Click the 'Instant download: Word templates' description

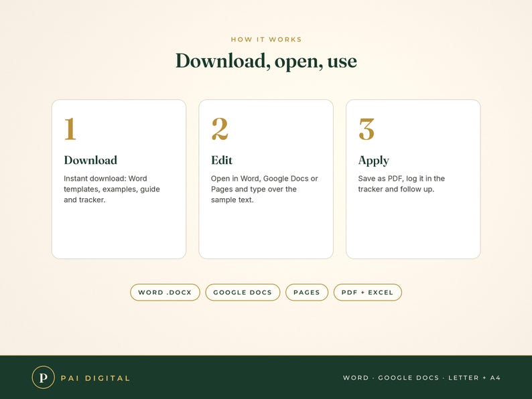coord(112,189)
